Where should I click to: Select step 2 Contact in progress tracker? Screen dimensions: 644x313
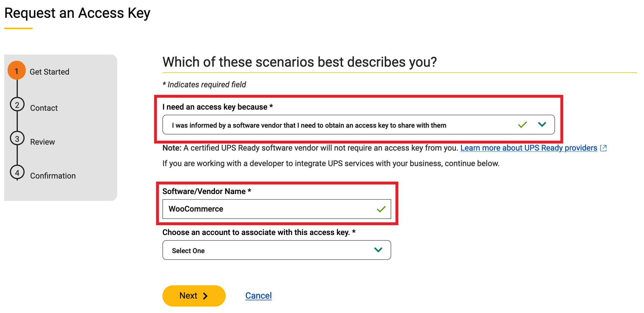click(18, 104)
